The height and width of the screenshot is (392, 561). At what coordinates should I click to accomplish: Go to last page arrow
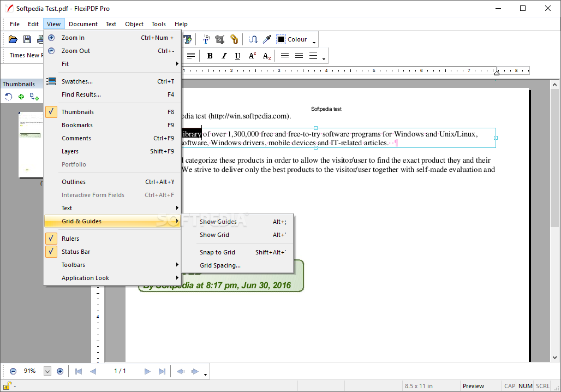coord(162,371)
